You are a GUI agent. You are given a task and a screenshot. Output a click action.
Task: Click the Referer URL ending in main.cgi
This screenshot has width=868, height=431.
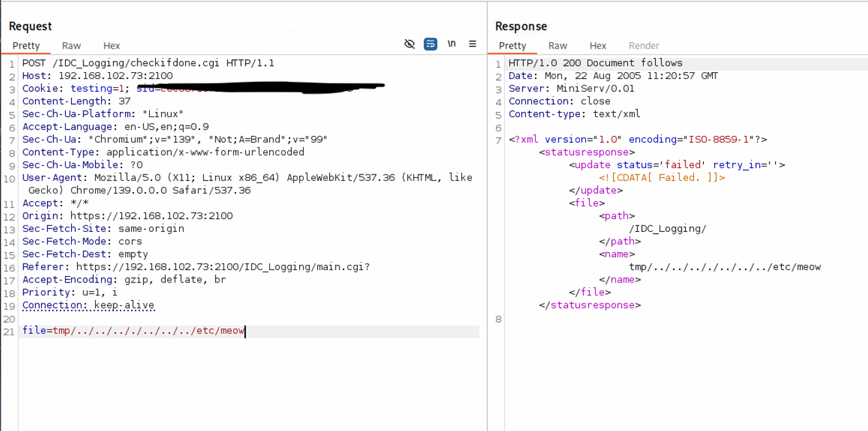(222, 267)
